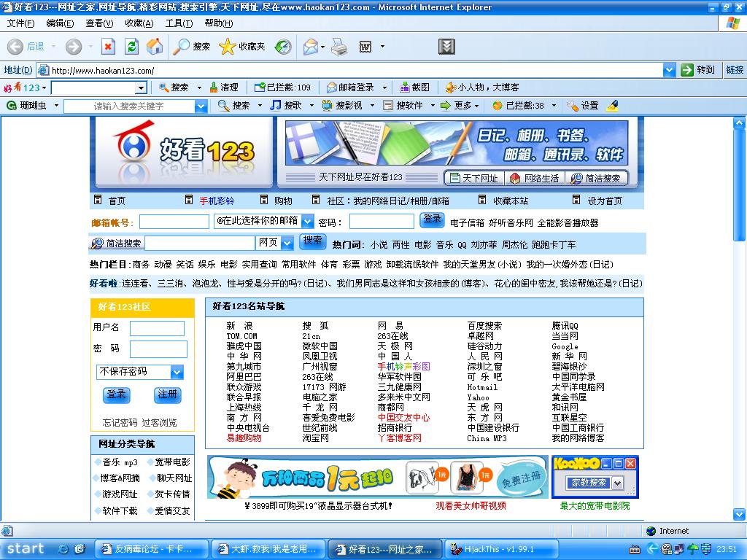The height and width of the screenshot is (560, 747).
Task: Click the Edit with Word icon
Action: pos(365,46)
